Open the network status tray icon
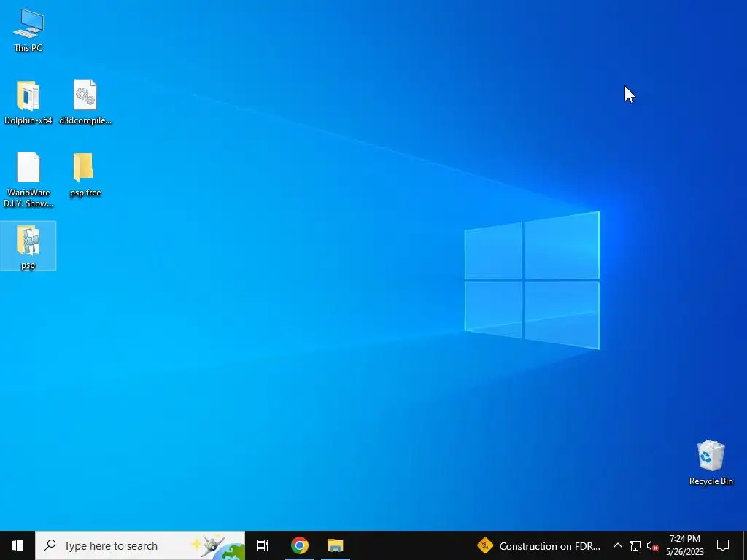This screenshot has width=747, height=560. (635, 545)
